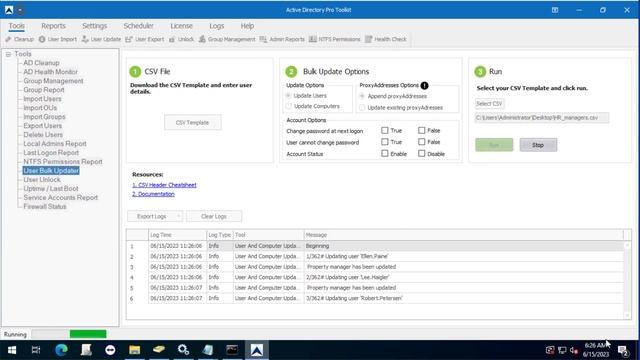Select Update existing proxyAddresses radio button

pyautogui.click(x=362, y=108)
